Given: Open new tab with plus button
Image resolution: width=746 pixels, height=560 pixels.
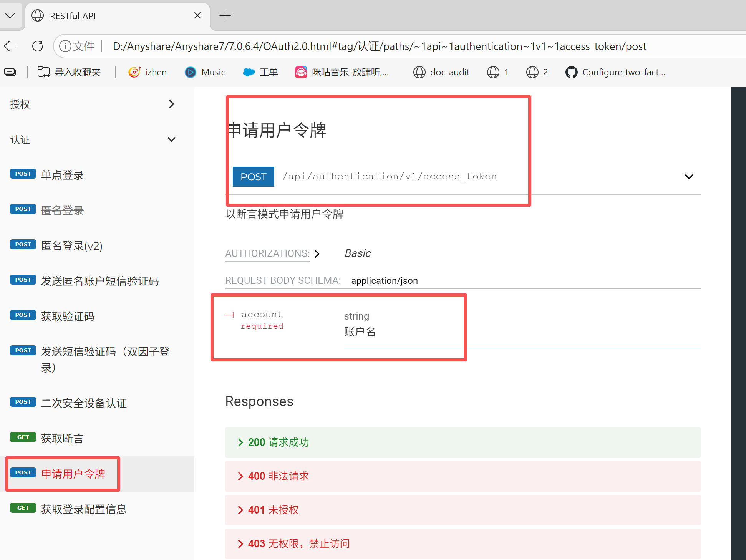Looking at the screenshot, I should (x=225, y=16).
